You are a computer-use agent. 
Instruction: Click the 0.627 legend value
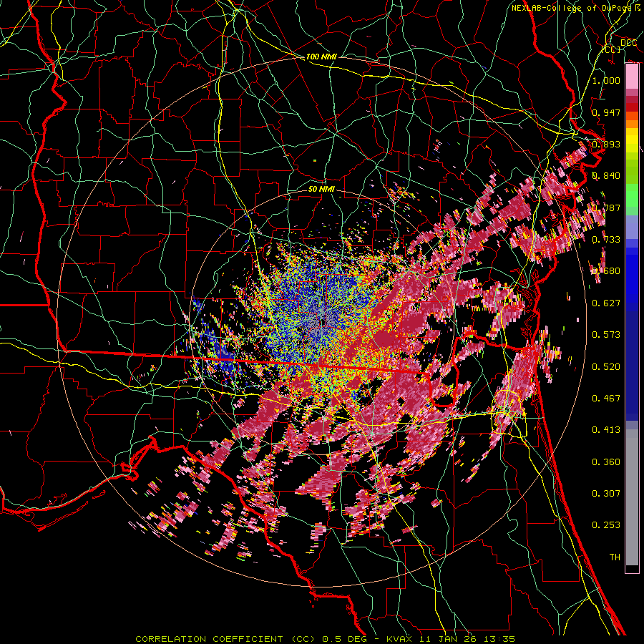click(606, 303)
